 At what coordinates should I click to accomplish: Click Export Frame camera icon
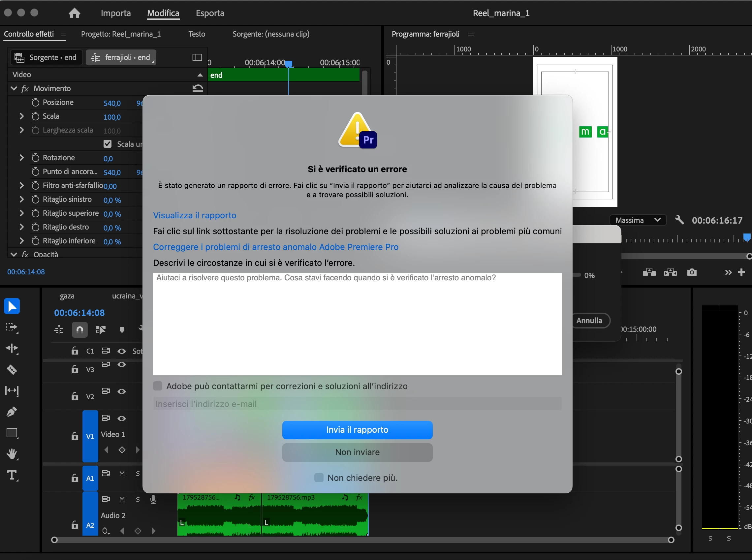(x=692, y=272)
